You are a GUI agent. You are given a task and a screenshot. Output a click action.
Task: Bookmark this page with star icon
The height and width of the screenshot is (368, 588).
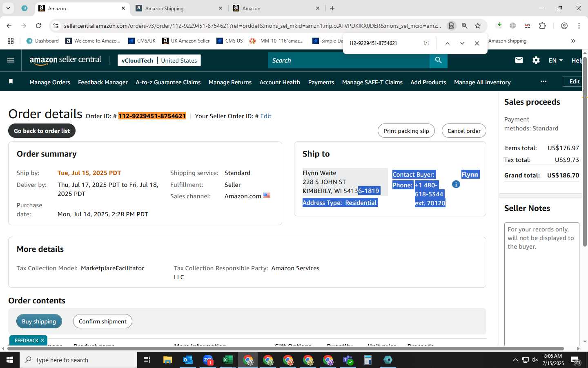478,26
